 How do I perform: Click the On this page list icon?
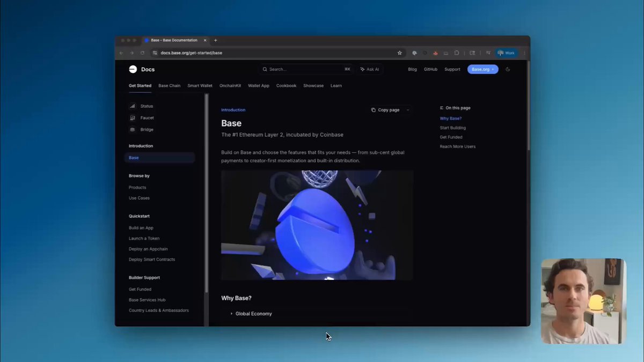pos(442,108)
